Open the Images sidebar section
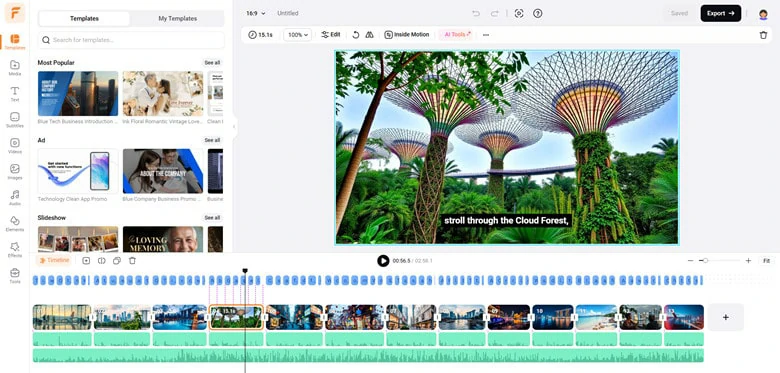The width and height of the screenshot is (780, 373). tap(14, 171)
